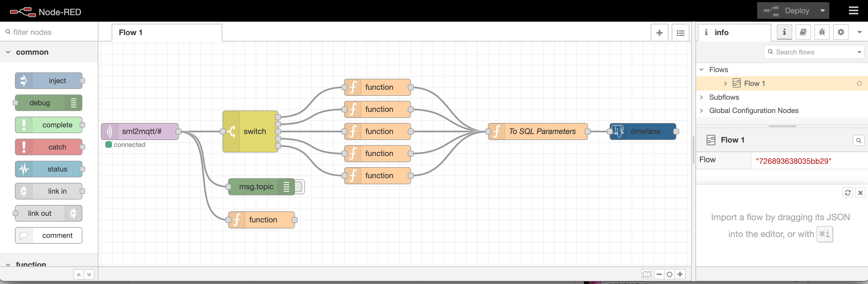
Task: Expand Global Configuration Nodes section
Action: pos(702,111)
